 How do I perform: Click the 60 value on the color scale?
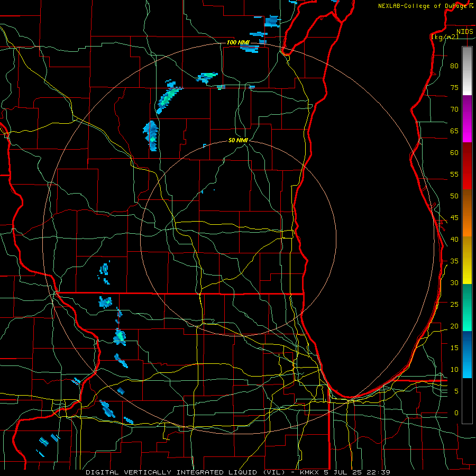[454, 153]
